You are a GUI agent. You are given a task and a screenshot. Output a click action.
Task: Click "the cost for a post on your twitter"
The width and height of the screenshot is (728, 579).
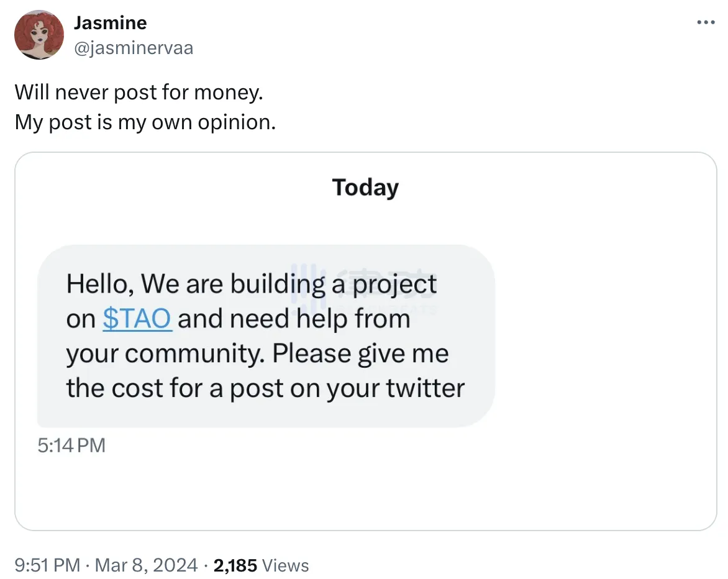265,388
